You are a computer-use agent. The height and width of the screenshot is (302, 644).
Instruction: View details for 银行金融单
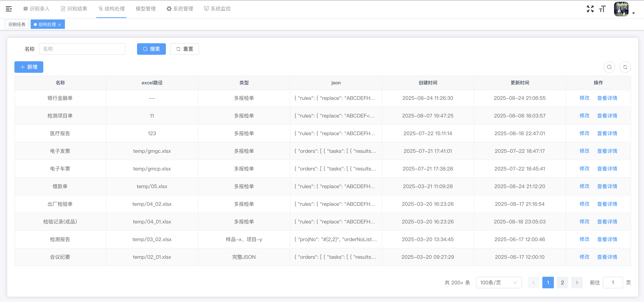[x=607, y=98]
